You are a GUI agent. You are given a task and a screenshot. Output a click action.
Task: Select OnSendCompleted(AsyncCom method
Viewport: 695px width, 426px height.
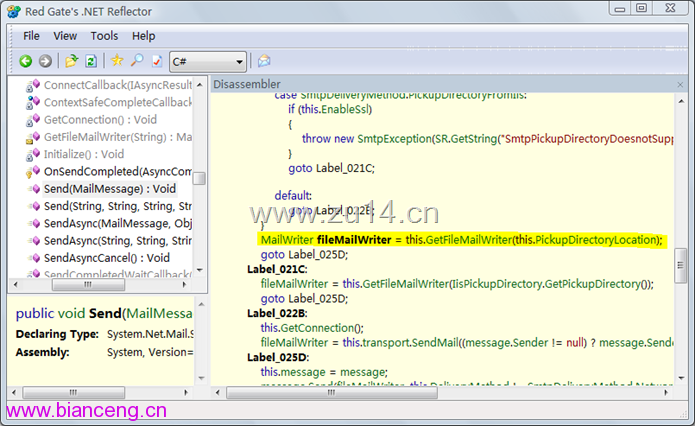pyautogui.click(x=118, y=172)
